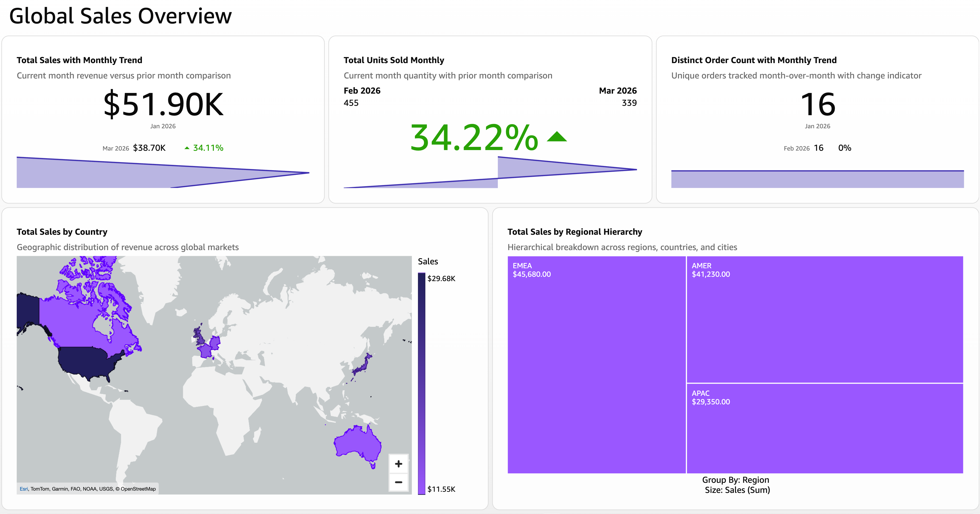
Task: Open the Esri attribution link
Action: [24, 489]
